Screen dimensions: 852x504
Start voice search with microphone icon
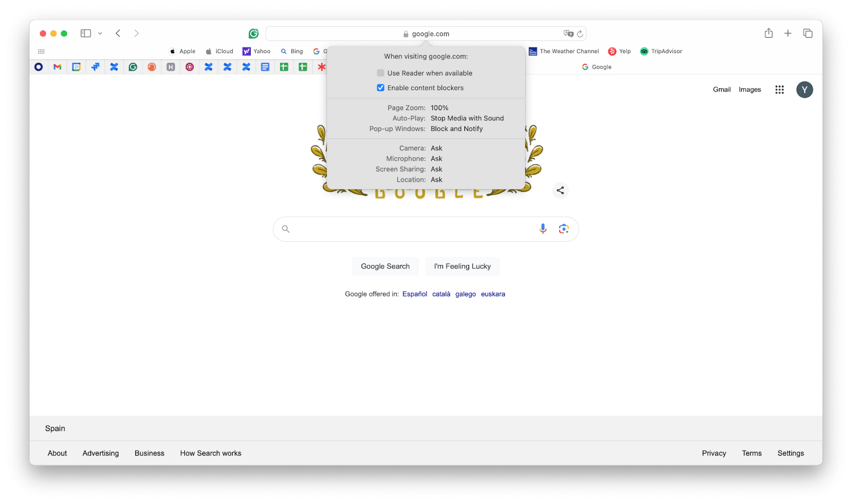[x=543, y=229]
